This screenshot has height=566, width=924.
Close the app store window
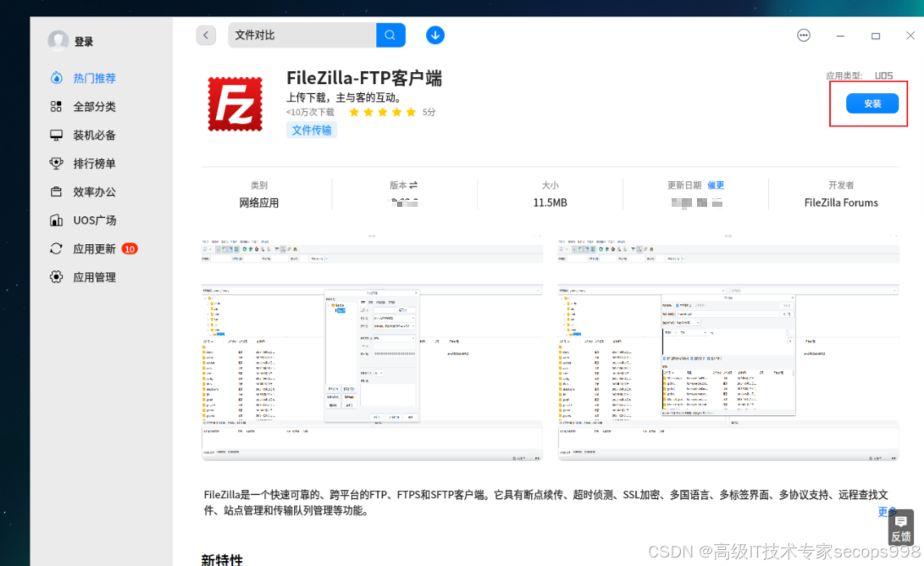coord(910,36)
